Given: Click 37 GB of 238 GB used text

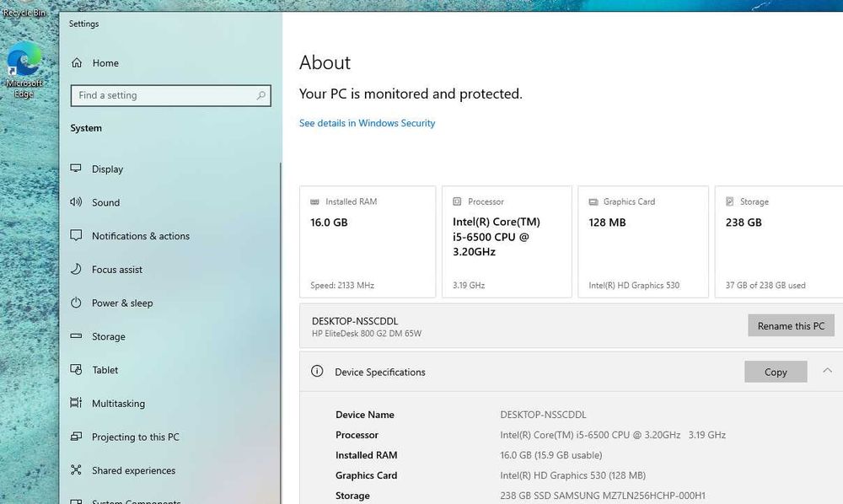Looking at the screenshot, I should 765,286.
